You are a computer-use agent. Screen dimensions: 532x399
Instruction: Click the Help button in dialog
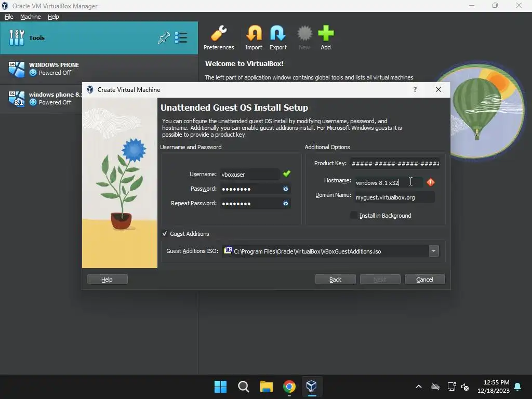tap(107, 279)
